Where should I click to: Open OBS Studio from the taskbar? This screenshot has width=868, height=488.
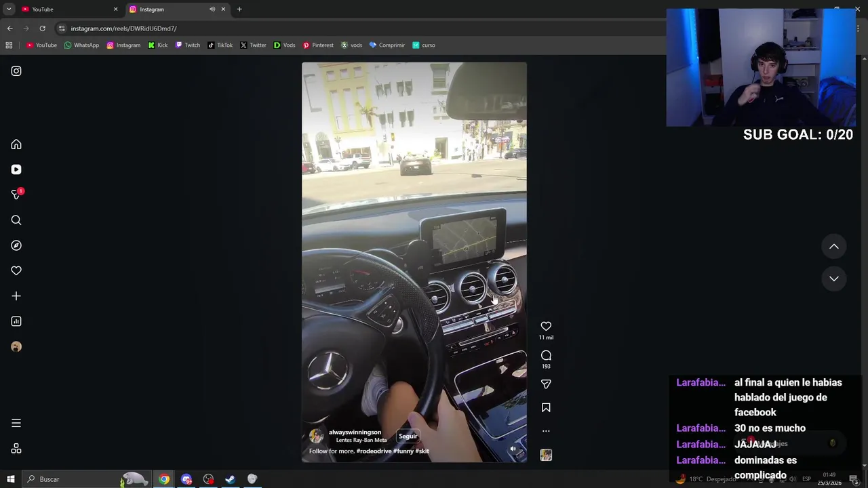208,479
